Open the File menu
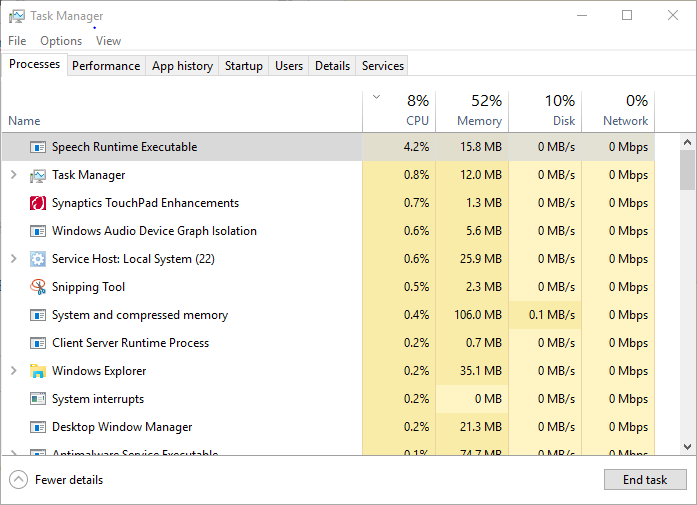This screenshot has width=697, height=505. click(17, 41)
